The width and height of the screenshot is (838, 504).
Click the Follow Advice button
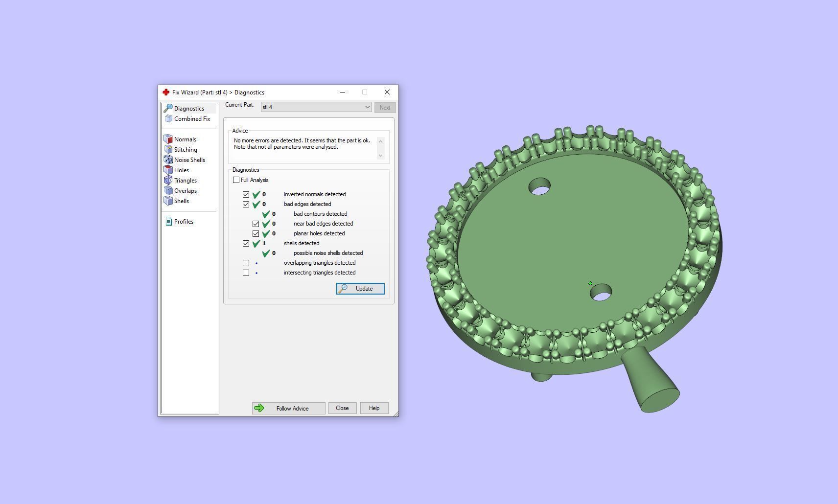pyautogui.click(x=289, y=408)
